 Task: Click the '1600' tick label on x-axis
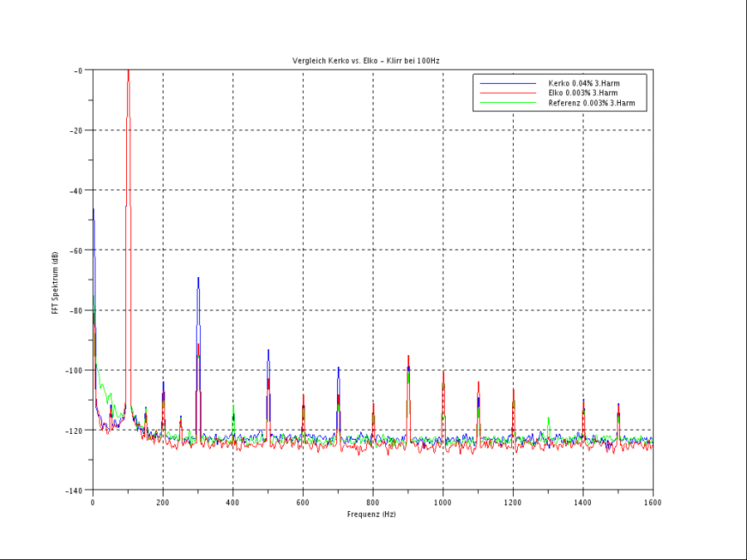[x=652, y=502]
